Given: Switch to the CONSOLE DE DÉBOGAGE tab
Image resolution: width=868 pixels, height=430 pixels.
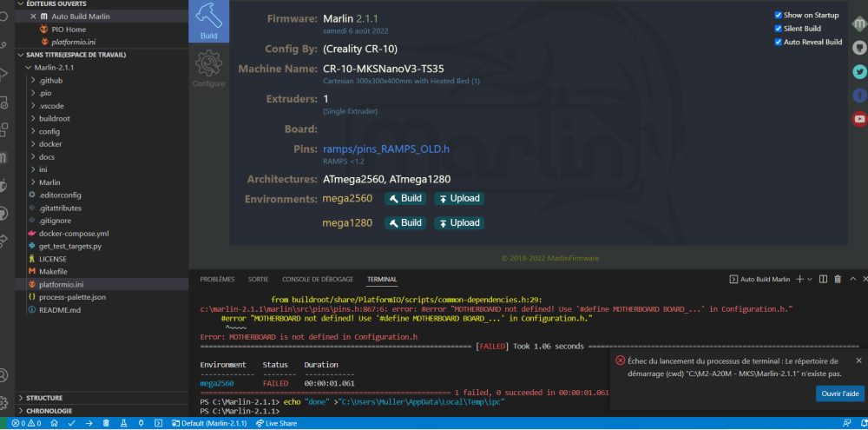Looking at the screenshot, I should (x=318, y=279).
